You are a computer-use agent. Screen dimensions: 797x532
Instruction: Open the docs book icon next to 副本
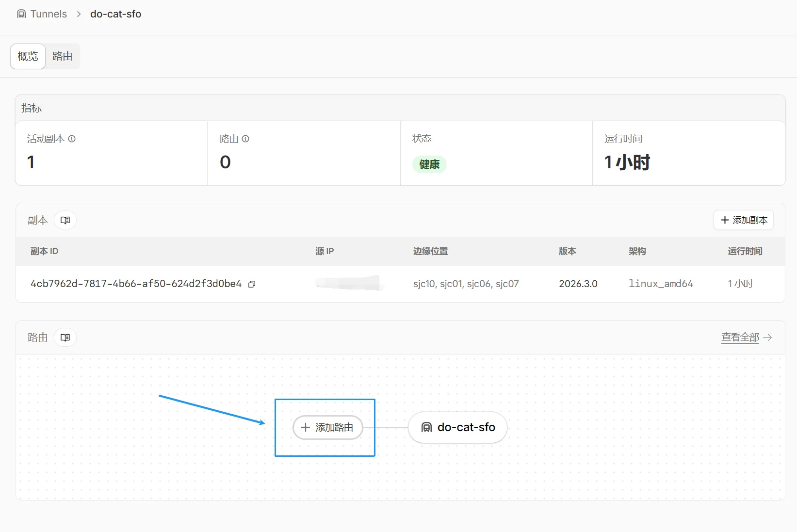coord(65,220)
